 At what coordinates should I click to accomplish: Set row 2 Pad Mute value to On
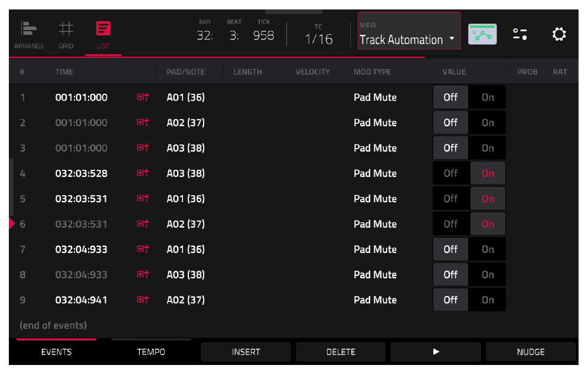coord(488,123)
